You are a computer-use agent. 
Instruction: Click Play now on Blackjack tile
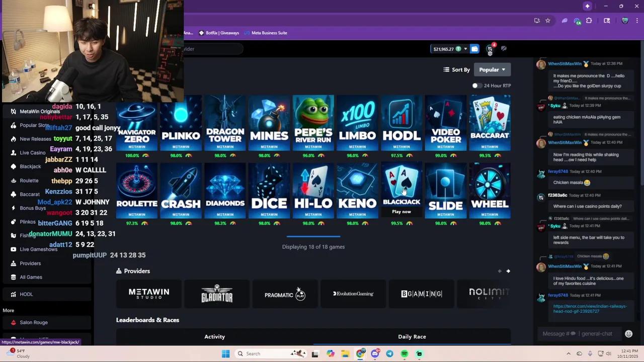pos(401,212)
